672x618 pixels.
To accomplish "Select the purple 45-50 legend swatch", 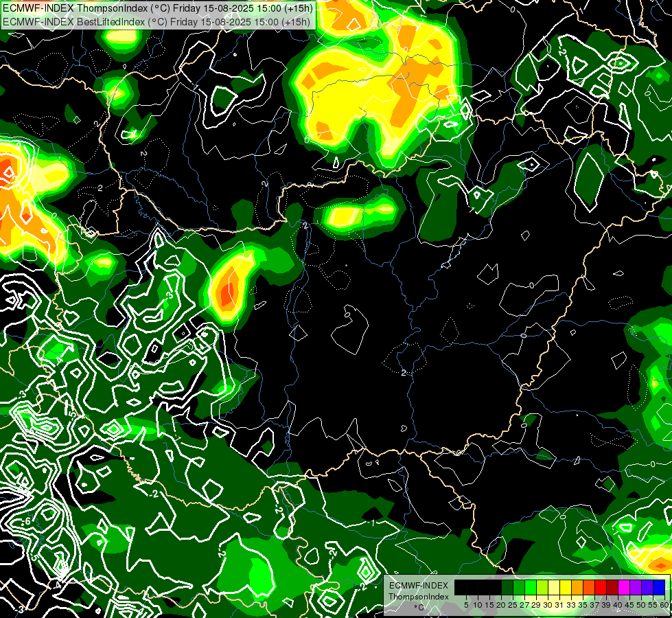I will [636, 587].
